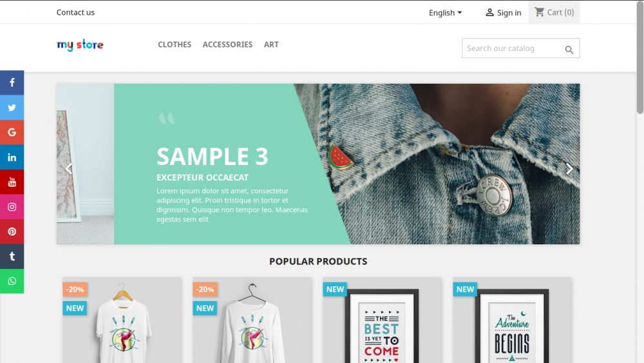Expand the English language dropdown
The image size is (644, 363).
[x=445, y=13]
